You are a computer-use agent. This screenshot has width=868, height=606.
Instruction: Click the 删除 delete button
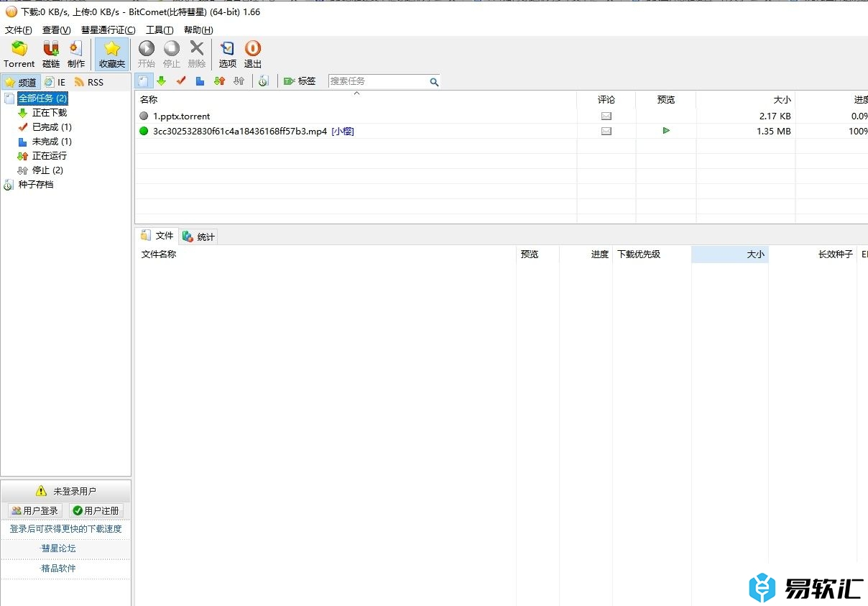coord(197,55)
